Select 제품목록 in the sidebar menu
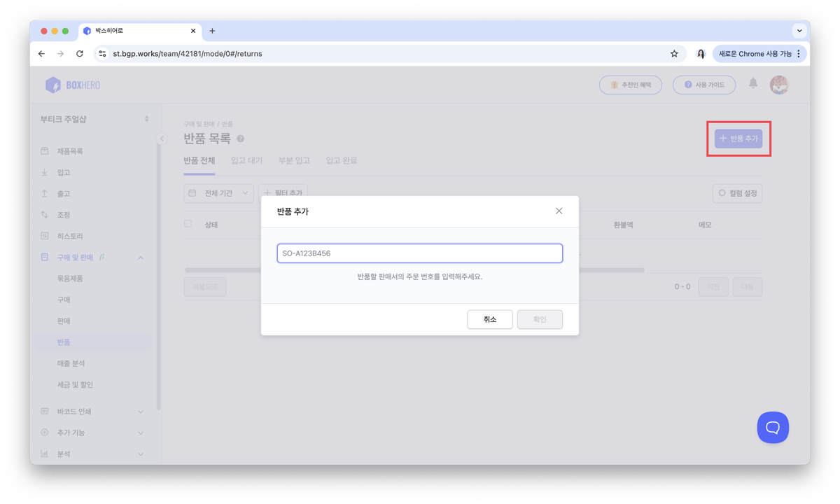This screenshot has width=840, height=504. [x=70, y=151]
